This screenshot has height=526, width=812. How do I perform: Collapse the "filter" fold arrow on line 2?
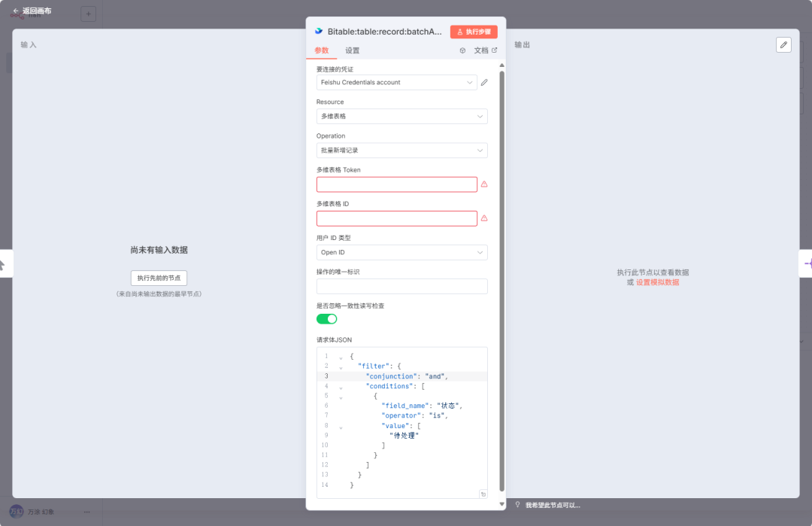pos(341,367)
